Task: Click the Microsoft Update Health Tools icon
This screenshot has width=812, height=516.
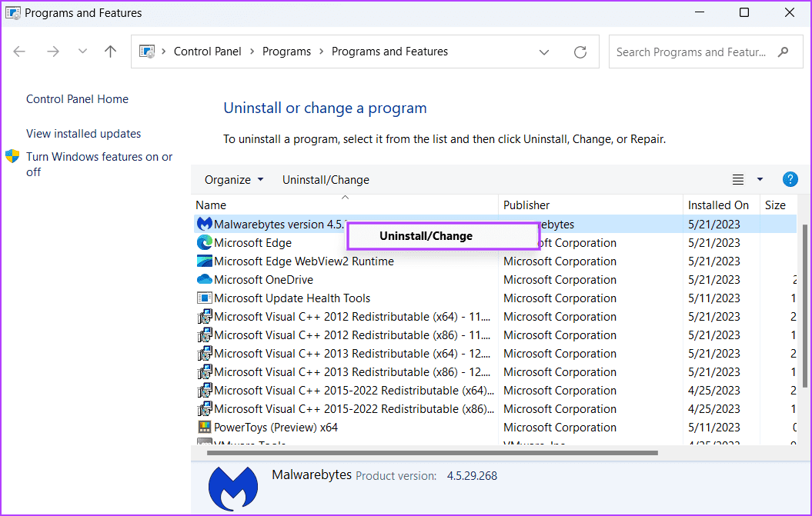Action: tap(205, 298)
